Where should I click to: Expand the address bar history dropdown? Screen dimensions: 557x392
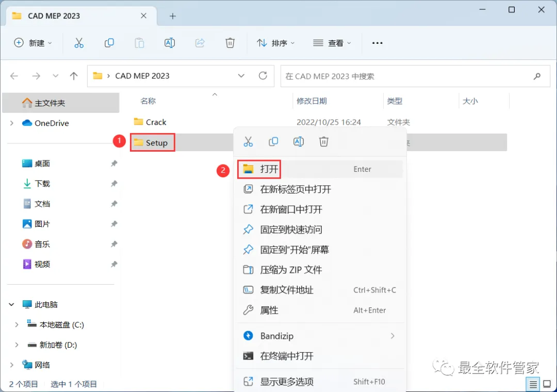coord(241,76)
